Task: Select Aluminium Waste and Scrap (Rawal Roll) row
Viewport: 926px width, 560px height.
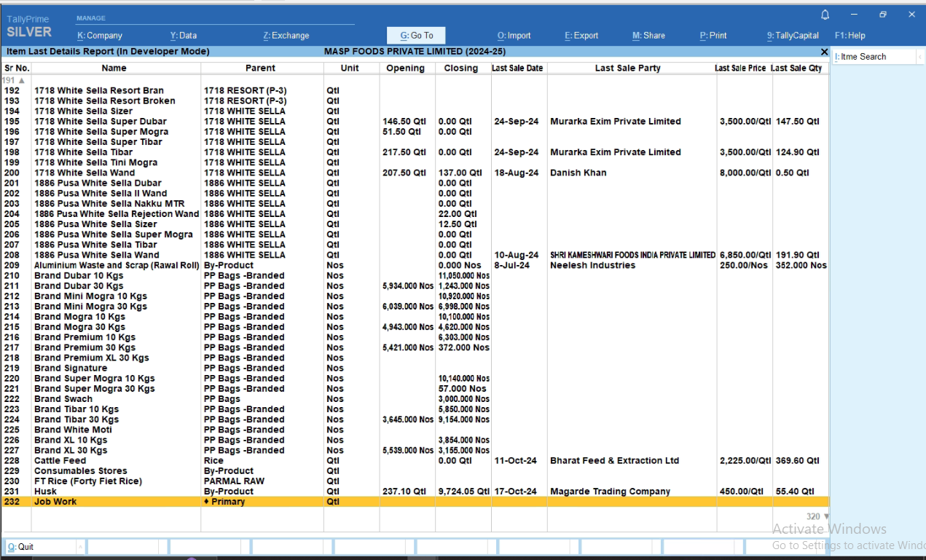Action: tap(415, 265)
